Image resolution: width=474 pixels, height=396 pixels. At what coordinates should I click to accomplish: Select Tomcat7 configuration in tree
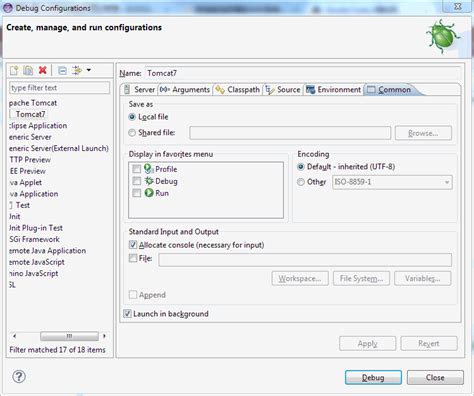coord(30,114)
